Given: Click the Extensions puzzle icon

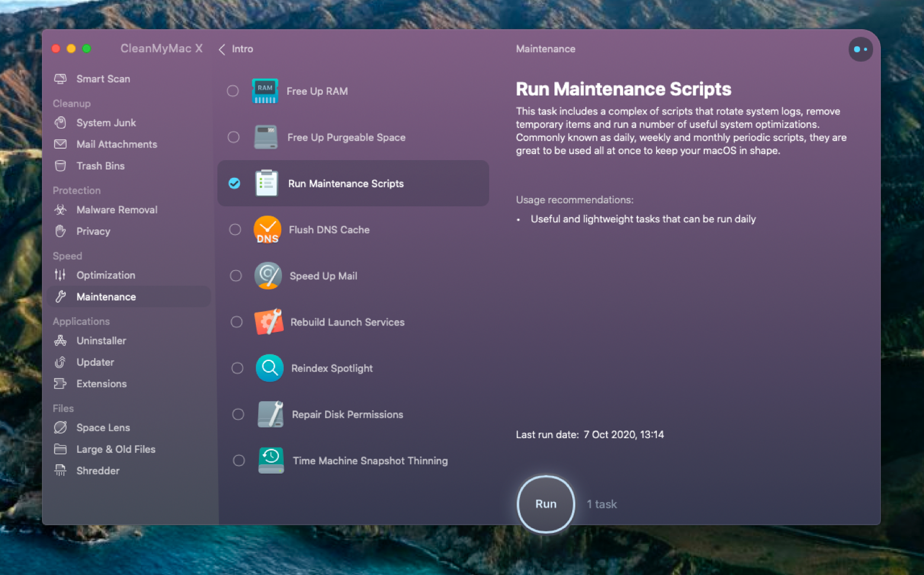Looking at the screenshot, I should point(60,384).
